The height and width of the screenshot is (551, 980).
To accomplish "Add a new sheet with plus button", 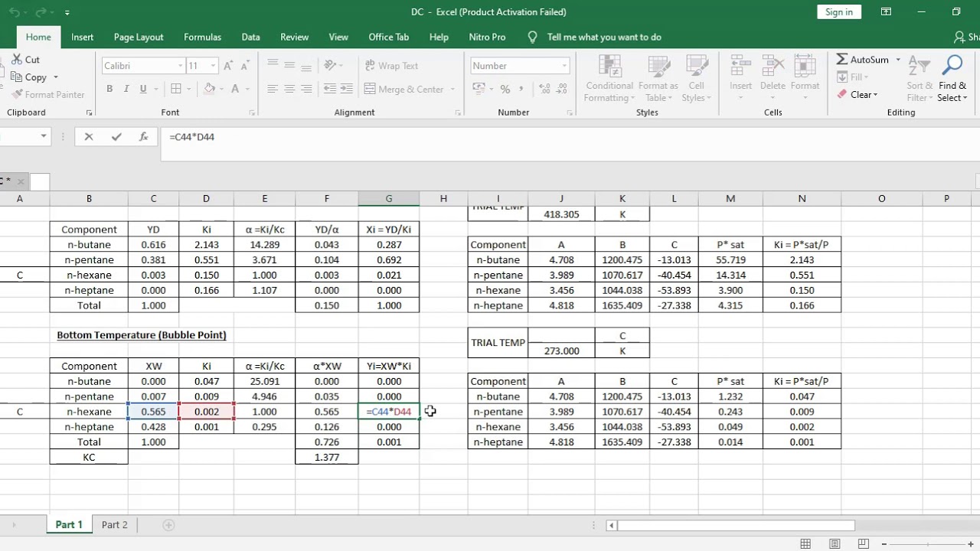I will [168, 525].
